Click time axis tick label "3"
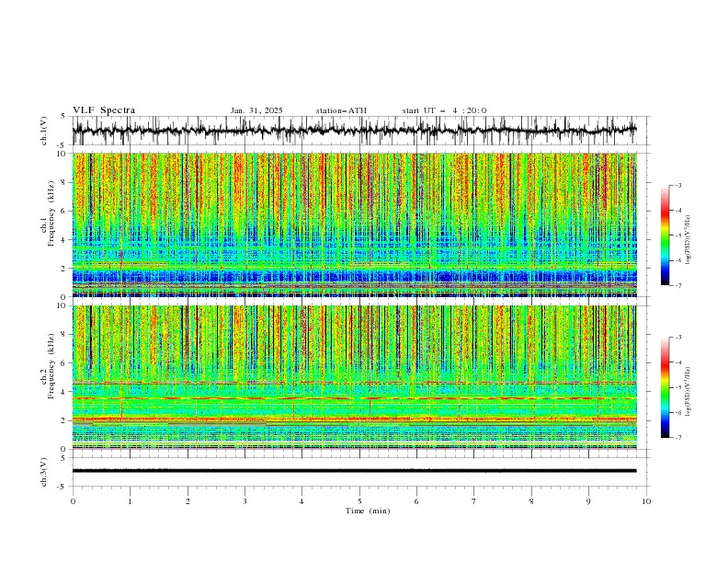 [x=245, y=501]
